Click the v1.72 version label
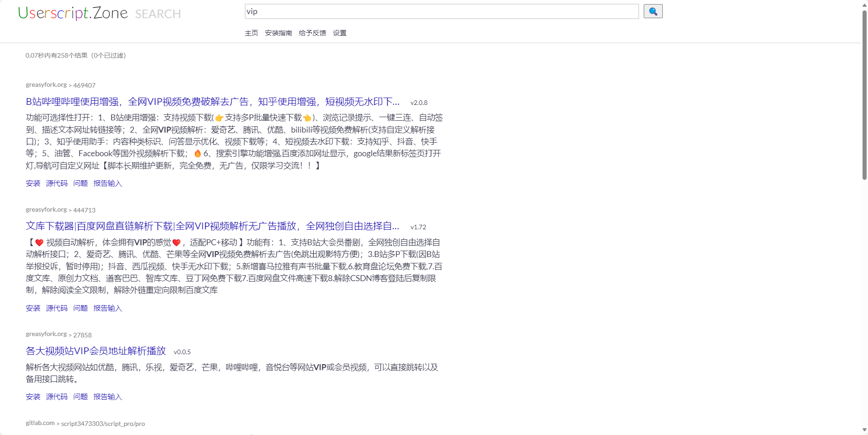The width and height of the screenshot is (868, 435). tap(418, 227)
